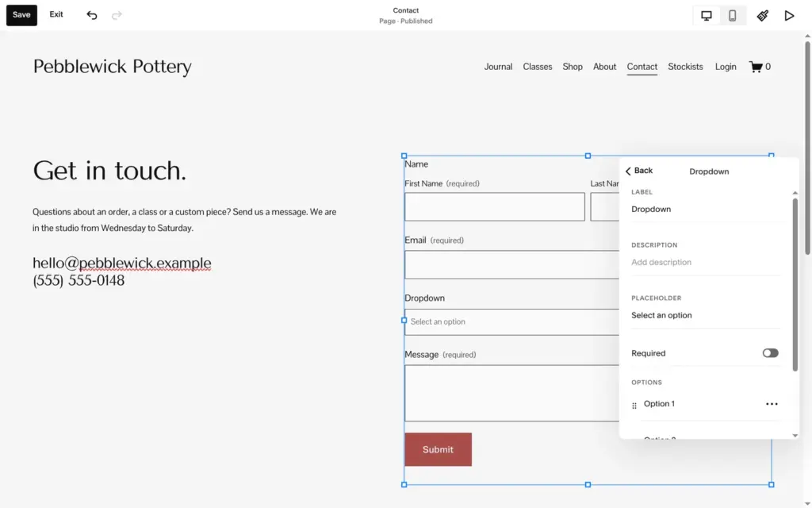
Task: Click the Email input field
Action: [x=511, y=265]
